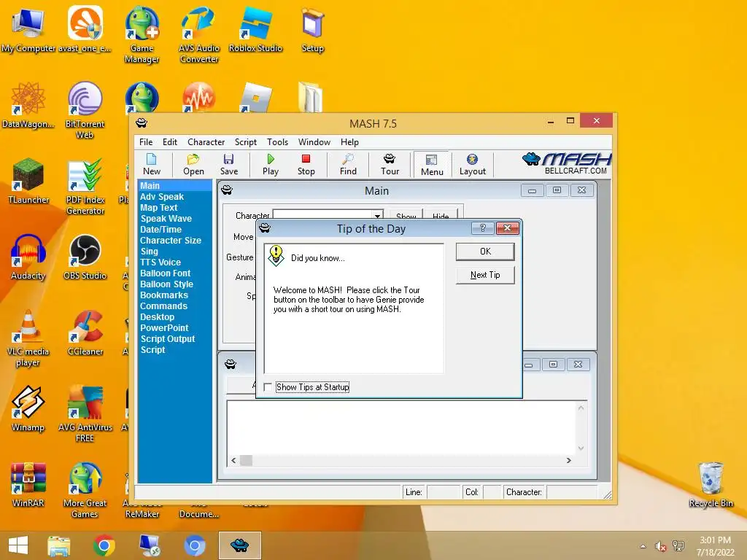This screenshot has width=747, height=560.
Task: Open the Script menu
Action: 245,142
